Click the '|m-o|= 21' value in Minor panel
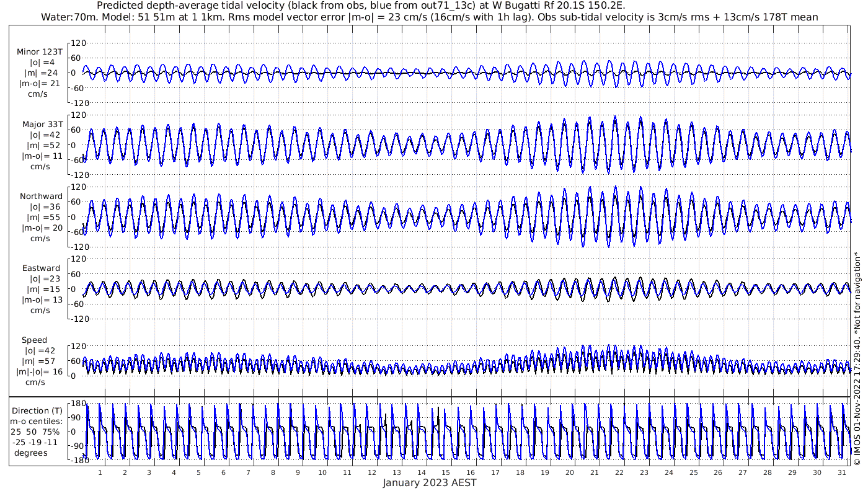Viewport: 868px width, 496px height. 40,83
